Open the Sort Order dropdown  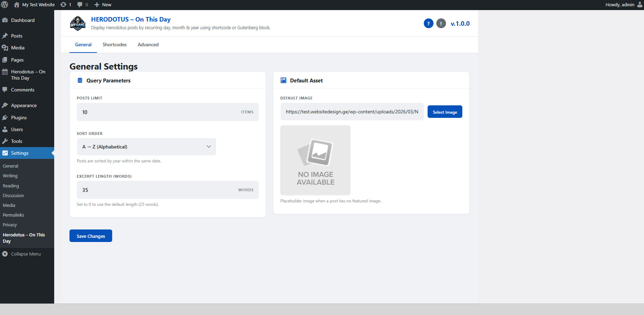click(x=146, y=147)
